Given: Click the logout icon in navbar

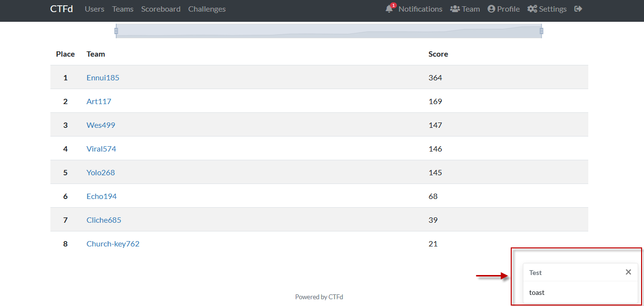Looking at the screenshot, I should click(x=578, y=9).
